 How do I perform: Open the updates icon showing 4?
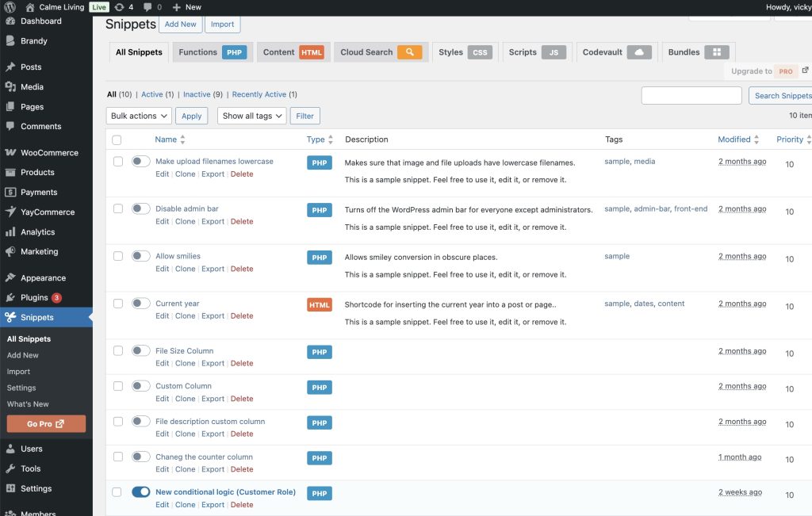click(119, 7)
